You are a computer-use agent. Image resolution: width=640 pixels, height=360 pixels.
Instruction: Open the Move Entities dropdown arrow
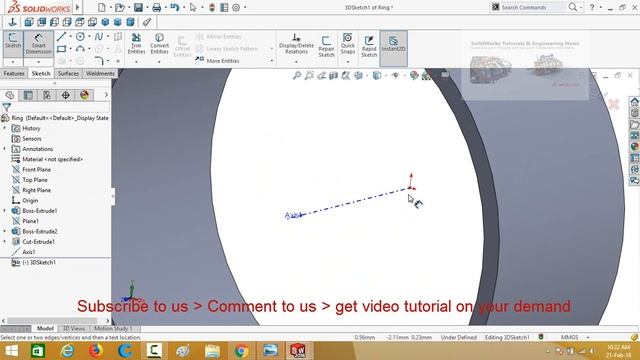(272, 61)
